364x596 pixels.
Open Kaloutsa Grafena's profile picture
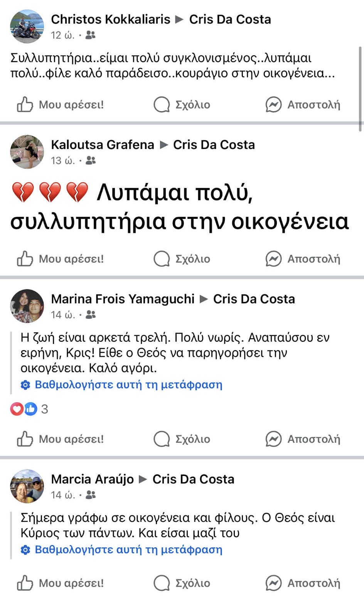point(27,152)
